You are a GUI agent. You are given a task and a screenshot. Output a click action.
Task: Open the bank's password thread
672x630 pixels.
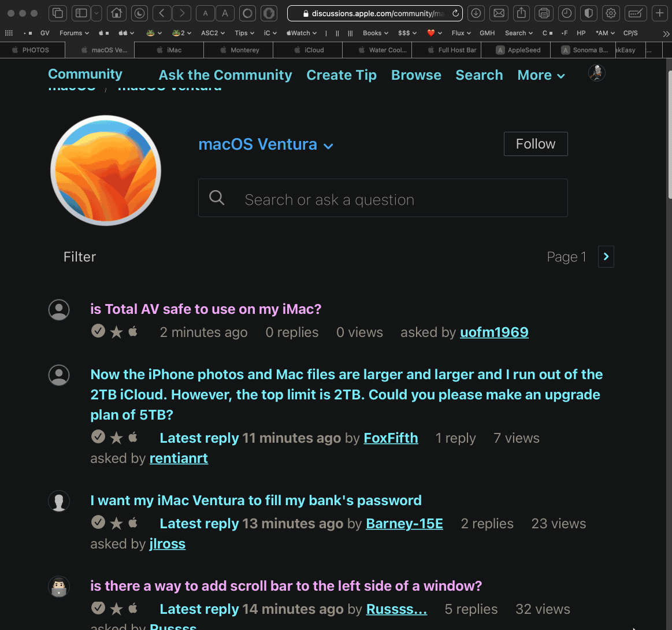click(x=256, y=501)
